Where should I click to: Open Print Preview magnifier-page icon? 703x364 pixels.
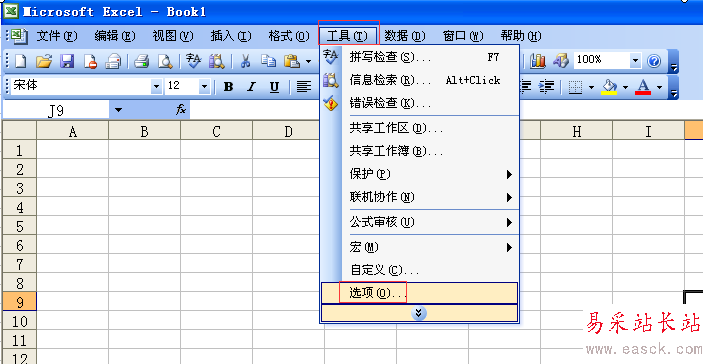coord(165,61)
